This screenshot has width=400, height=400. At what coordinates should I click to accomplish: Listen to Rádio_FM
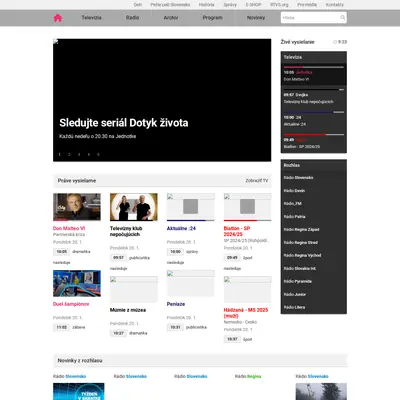click(x=293, y=203)
